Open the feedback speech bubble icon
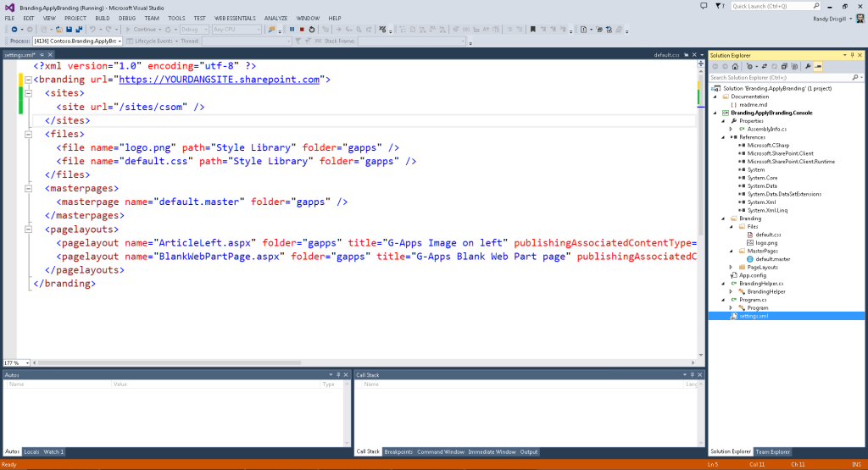The width and height of the screenshot is (868, 470). (x=704, y=6)
